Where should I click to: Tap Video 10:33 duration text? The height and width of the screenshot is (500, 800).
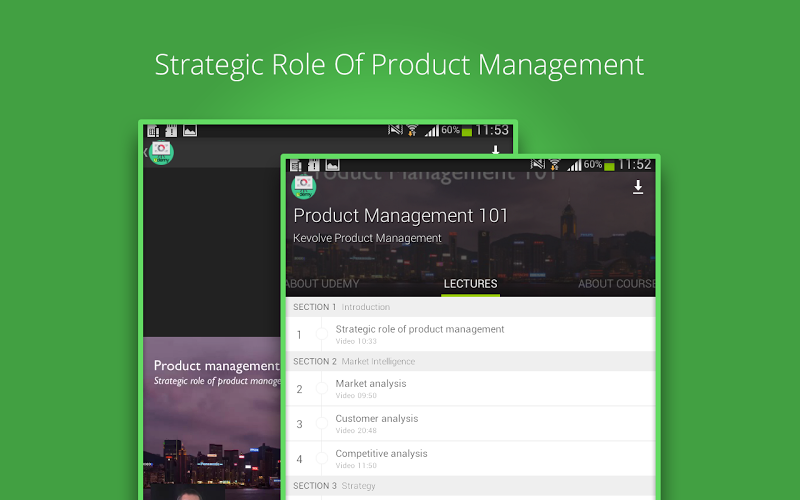tap(356, 341)
